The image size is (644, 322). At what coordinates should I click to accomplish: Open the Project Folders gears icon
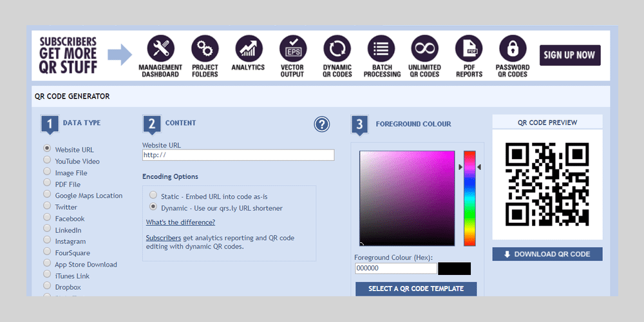pos(205,49)
